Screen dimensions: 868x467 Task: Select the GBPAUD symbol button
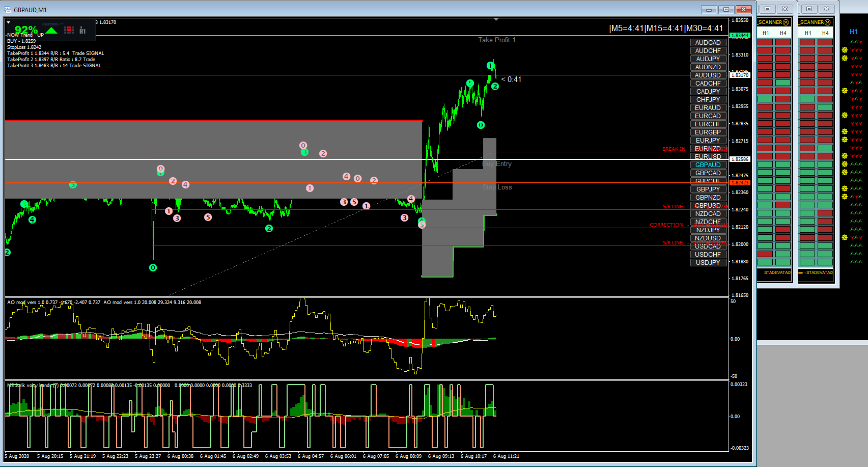tap(708, 165)
